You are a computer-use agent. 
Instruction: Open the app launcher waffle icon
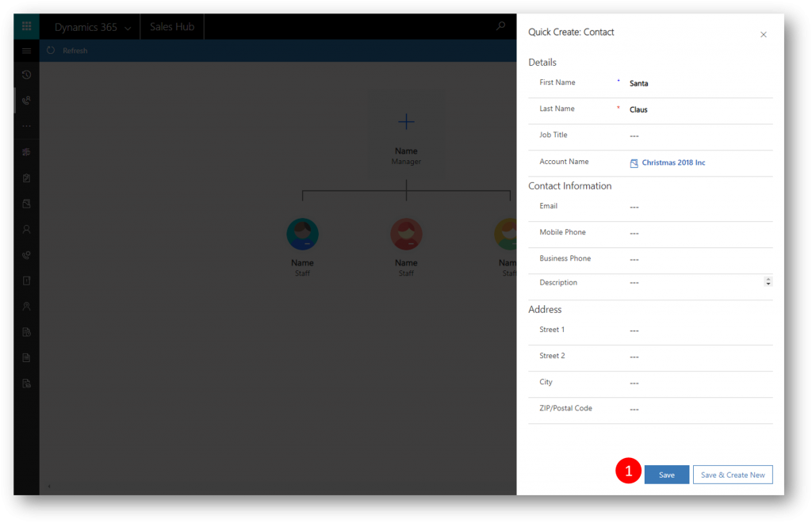click(26, 27)
